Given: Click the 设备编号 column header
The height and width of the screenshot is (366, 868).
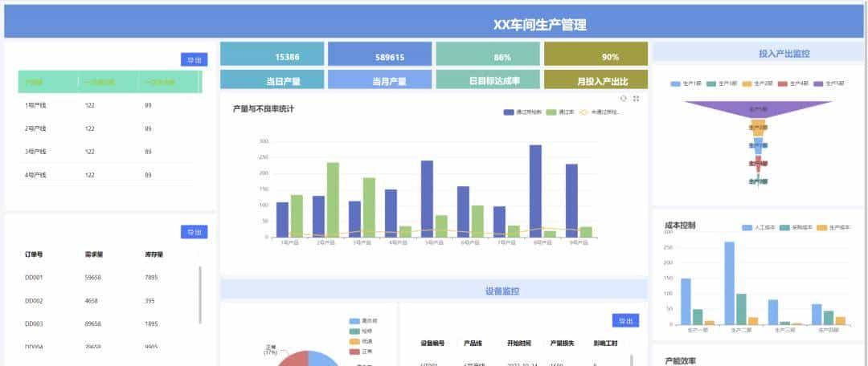Looking at the screenshot, I should (x=432, y=344).
